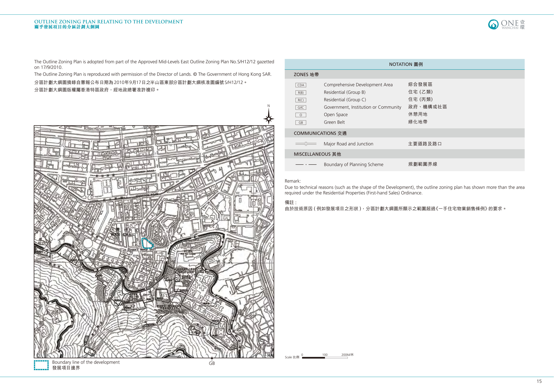Click the development site outlined on map

(147, 243)
